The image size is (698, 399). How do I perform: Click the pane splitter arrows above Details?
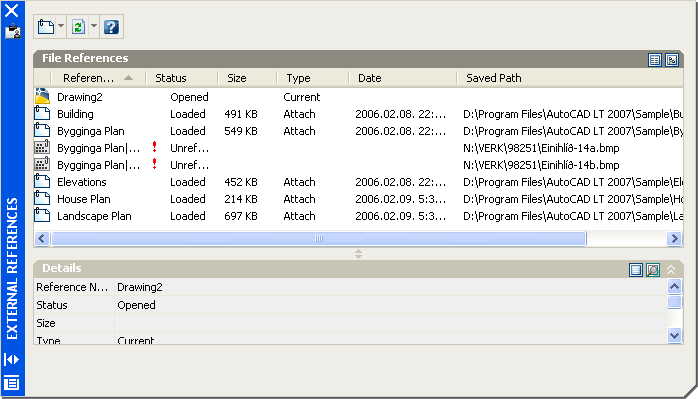(x=358, y=254)
